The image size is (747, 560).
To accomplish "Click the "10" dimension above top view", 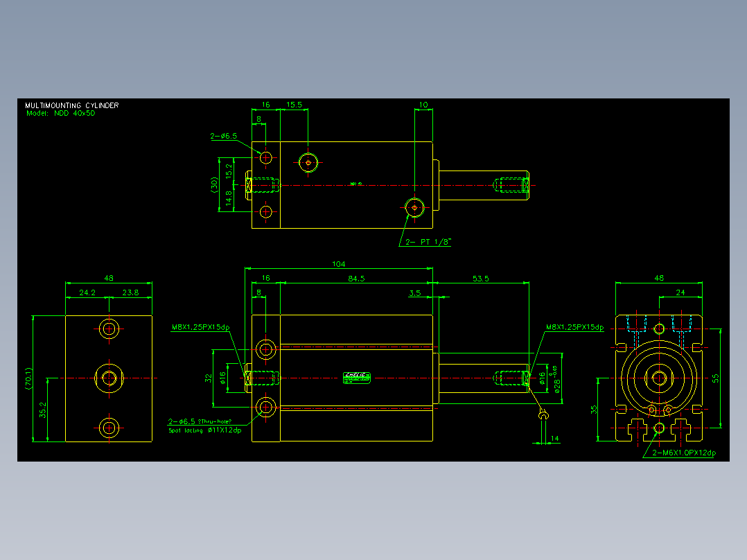I will coord(423,105).
